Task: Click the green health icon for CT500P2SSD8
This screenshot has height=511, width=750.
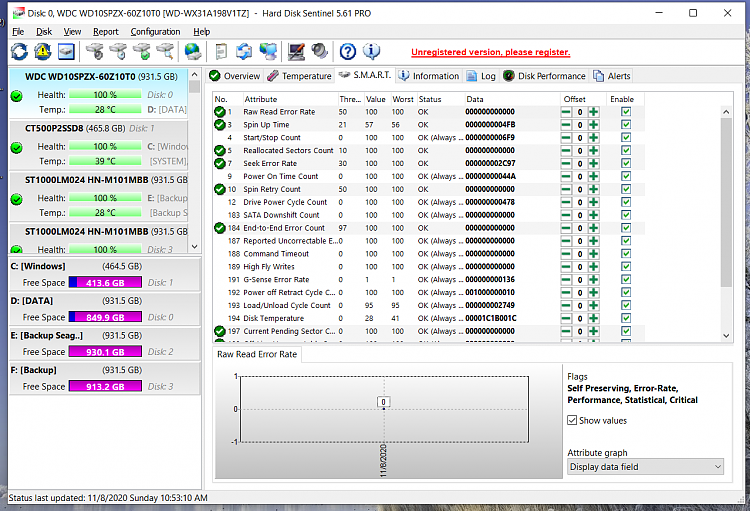Action: 16,147
